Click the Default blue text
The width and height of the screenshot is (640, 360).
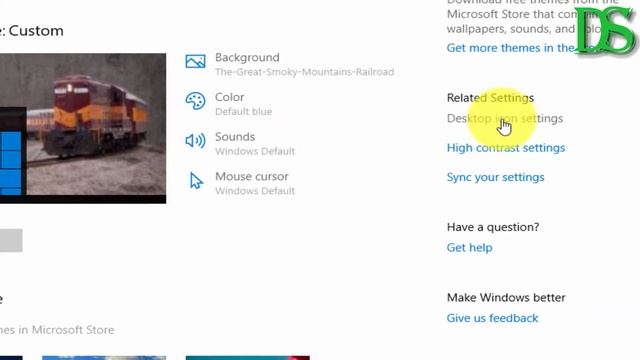pyautogui.click(x=244, y=111)
